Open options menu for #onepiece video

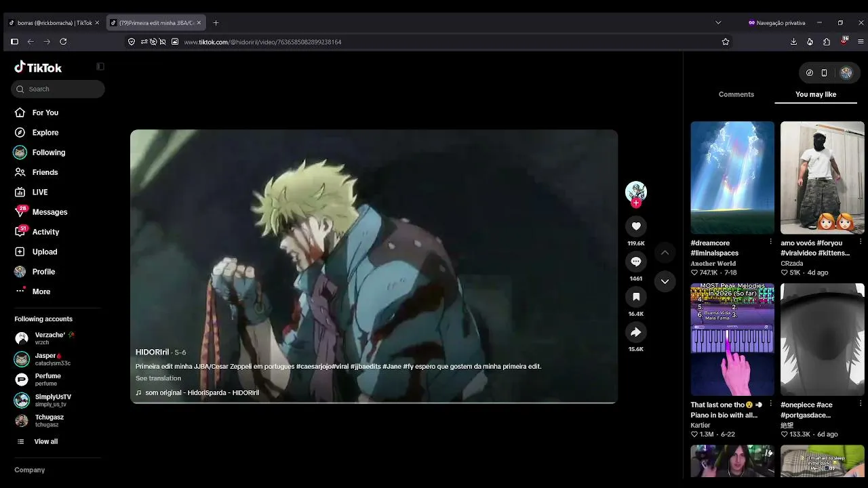coord(861,404)
